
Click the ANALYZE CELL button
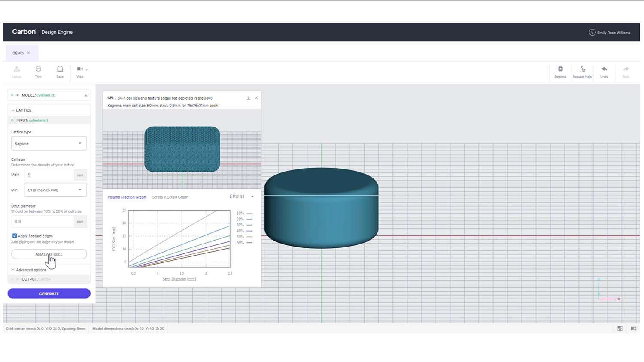[x=49, y=254]
